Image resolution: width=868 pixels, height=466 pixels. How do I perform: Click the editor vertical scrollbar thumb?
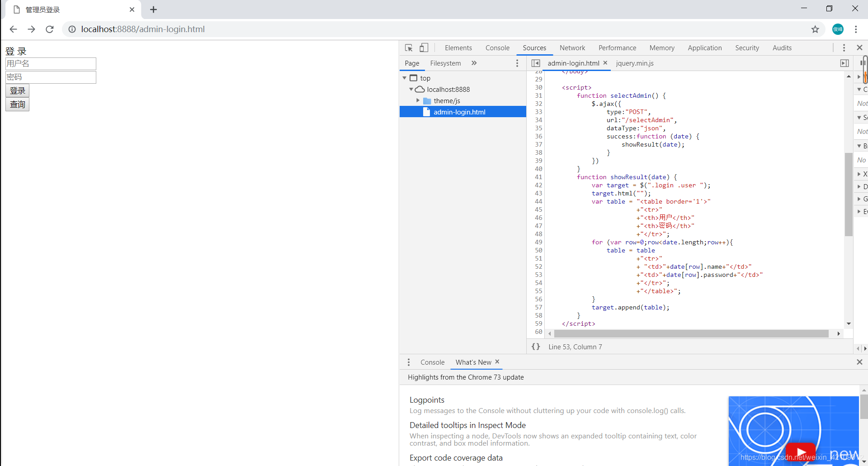[848, 195]
